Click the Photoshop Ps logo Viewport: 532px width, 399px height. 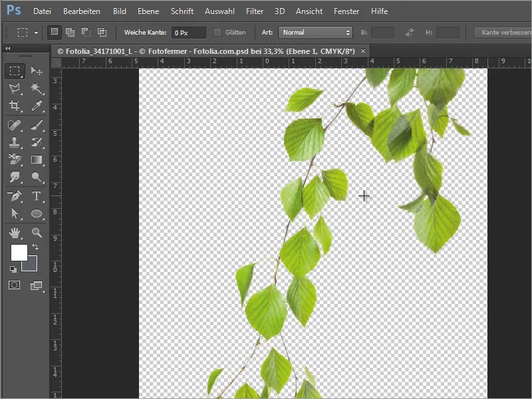14,10
